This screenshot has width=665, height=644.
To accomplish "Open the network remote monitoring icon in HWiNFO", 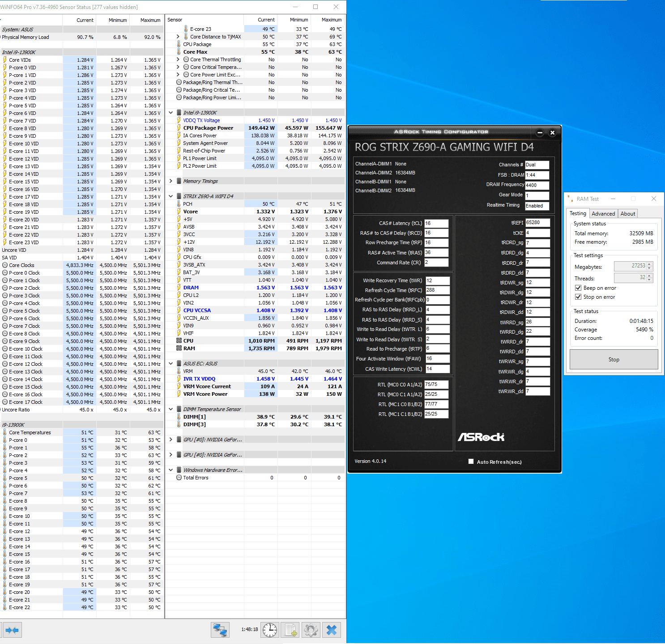I will pos(220,630).
